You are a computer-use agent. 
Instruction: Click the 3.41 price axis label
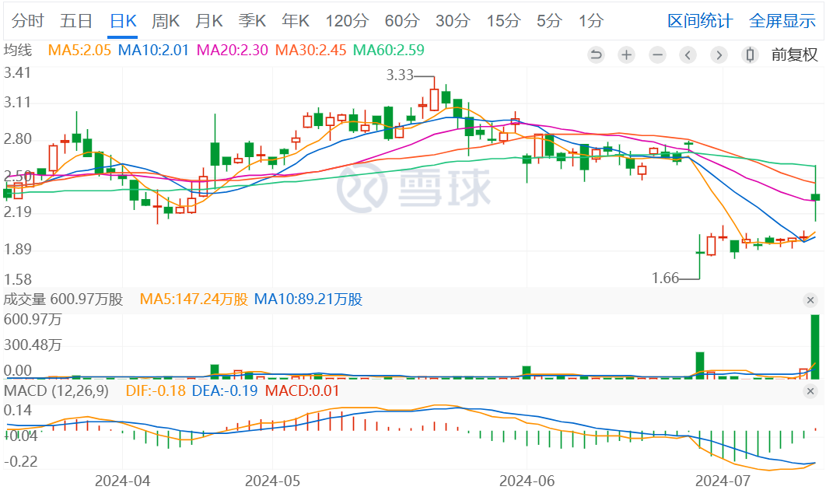point(17,73)
